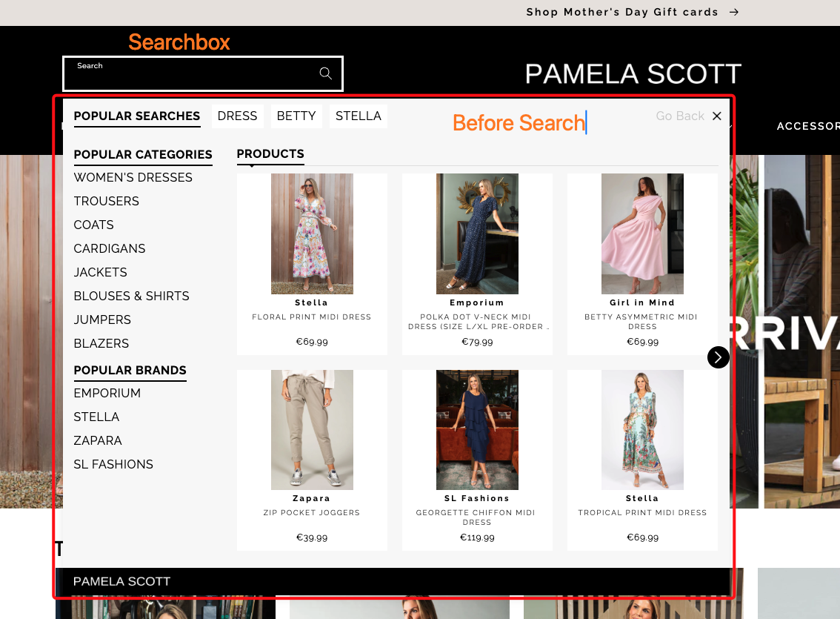
Task: Click Go Back in the search panel
Action: pyautogui.click(x=679, y=116)
